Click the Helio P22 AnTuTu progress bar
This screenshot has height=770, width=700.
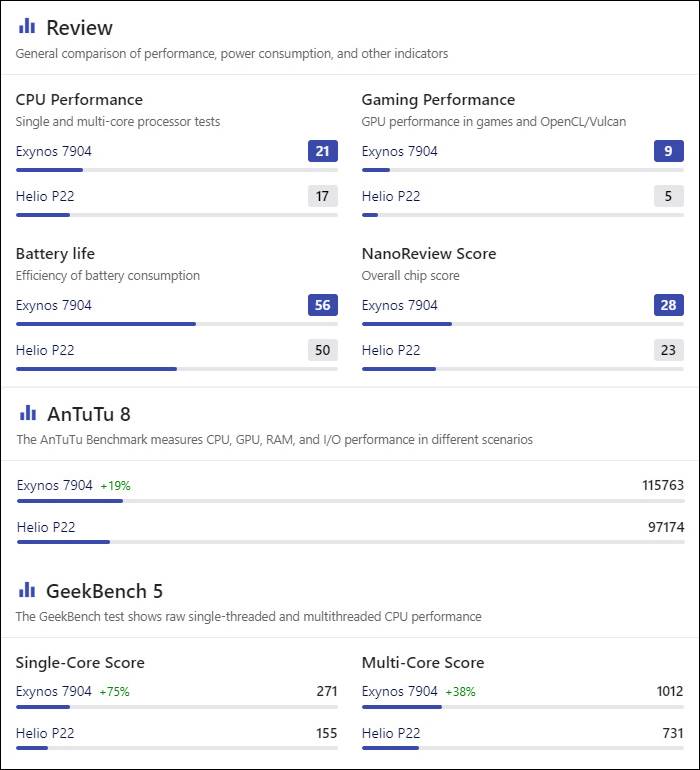tap(350, 542)
